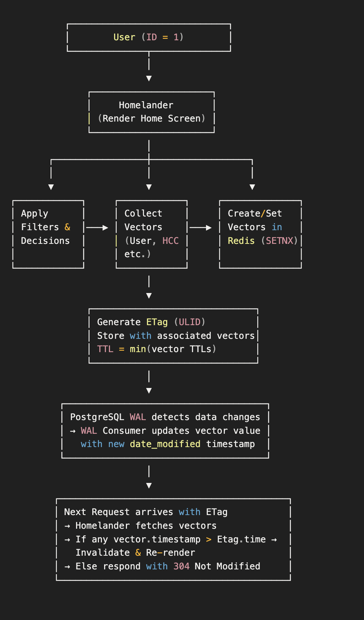The width and height of the screenshot is (364, 620).
Task: Click the ULID text in ETag box
Action: [189, 322]
